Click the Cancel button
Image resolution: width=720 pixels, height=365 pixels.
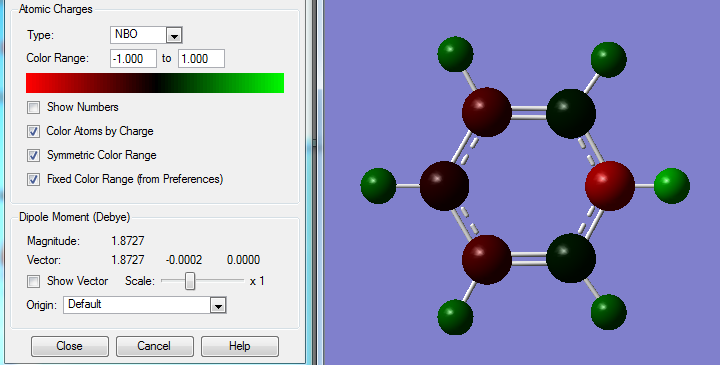click(x=155, y=346)
